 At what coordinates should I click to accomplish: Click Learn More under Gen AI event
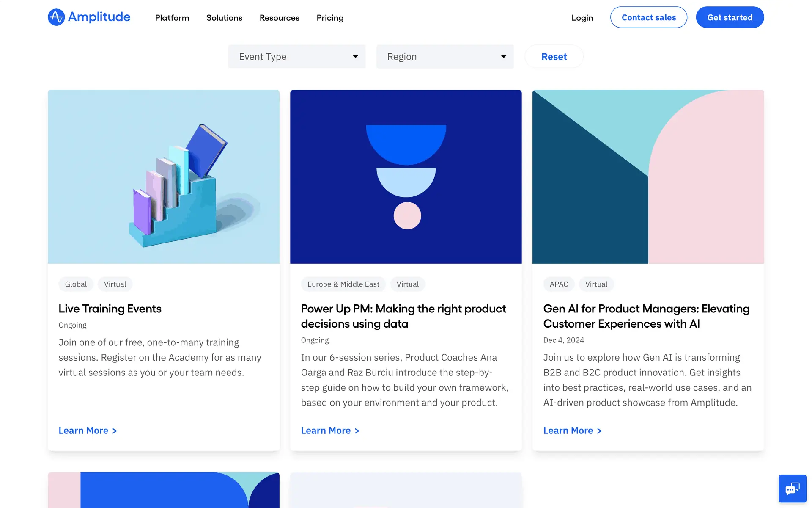coord(572,431)
